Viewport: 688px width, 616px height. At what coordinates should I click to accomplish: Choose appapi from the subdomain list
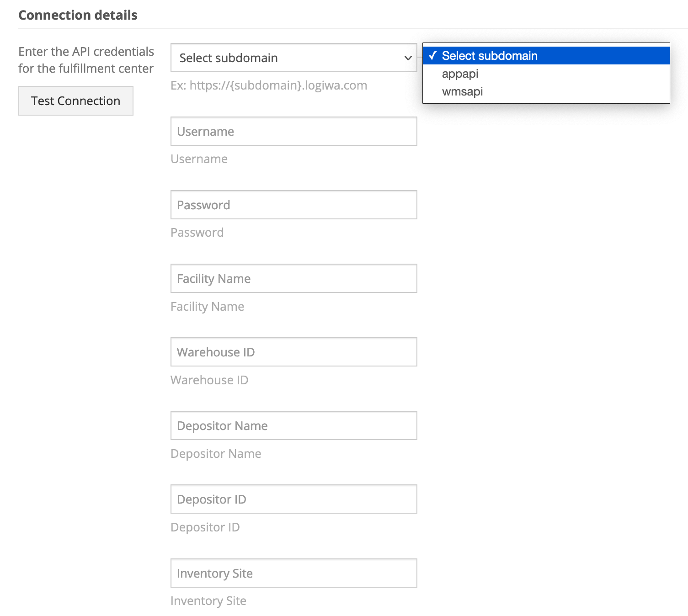coord(546,74)
